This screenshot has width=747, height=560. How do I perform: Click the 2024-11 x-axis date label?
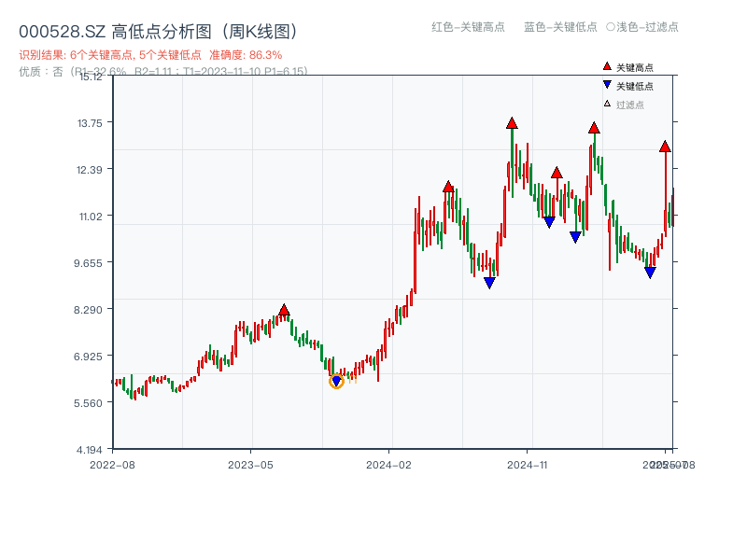pos(528,465)
